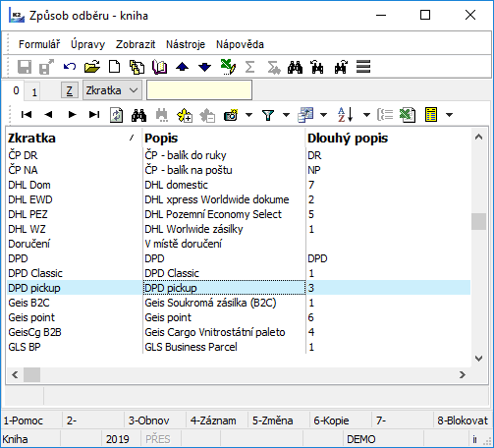Image resolution: width=494 pixels, height=448 pixels.
Task: Select the DHL Dom row
Action: (239, 185)
